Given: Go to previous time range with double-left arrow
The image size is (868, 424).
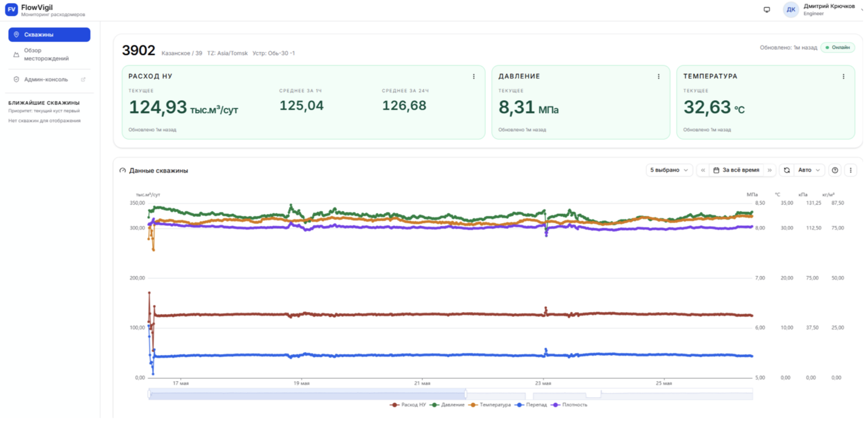Looking at the screenshot, I should 703,170.
